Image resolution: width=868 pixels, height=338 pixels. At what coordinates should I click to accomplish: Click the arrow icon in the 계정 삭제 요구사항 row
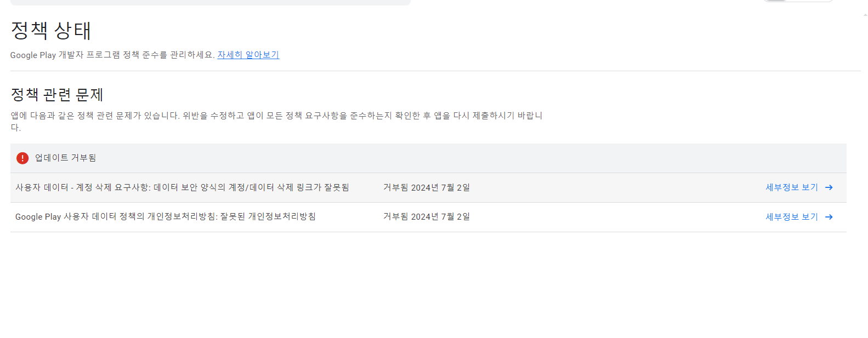[x=829, y=187]
